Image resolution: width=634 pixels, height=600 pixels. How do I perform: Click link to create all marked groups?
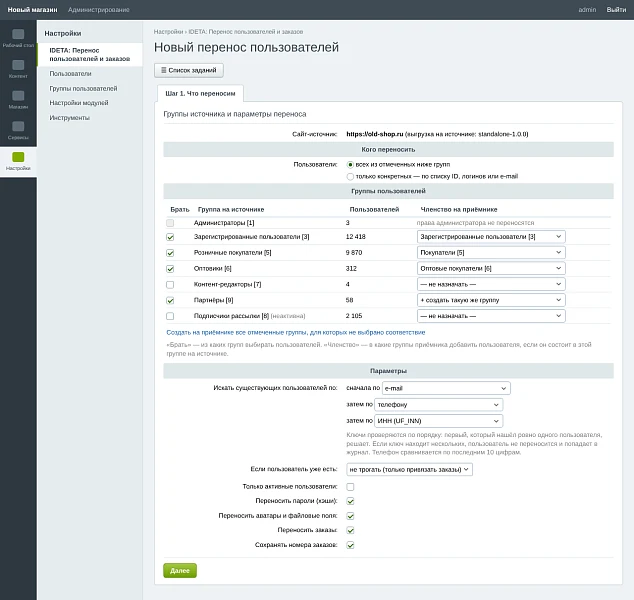[296, 332]
